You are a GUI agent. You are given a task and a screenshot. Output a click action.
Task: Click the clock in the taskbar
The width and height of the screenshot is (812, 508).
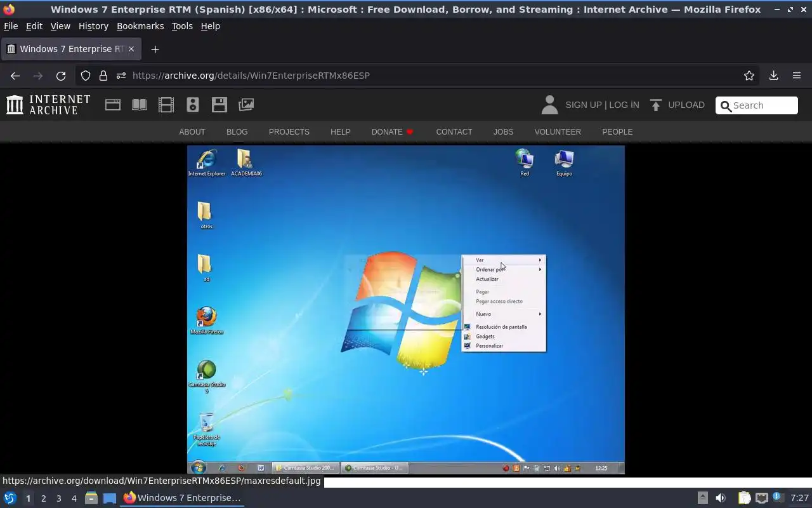(x=799, y=498)
